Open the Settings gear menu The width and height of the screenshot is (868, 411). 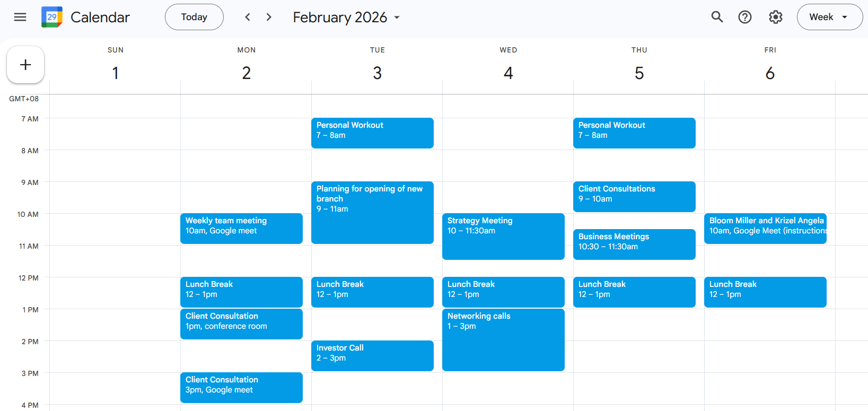[x=776, y=17]
